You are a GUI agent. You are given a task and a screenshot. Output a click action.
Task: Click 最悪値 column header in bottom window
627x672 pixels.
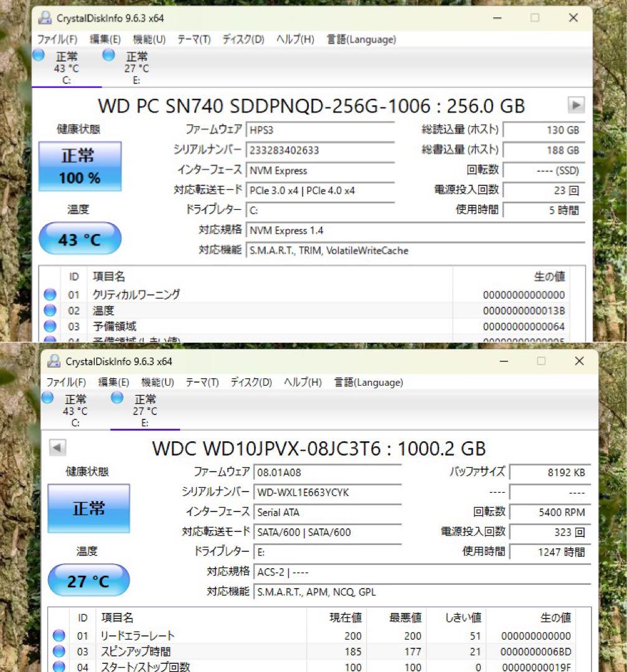pyautogui.click(x=405, y=618)
